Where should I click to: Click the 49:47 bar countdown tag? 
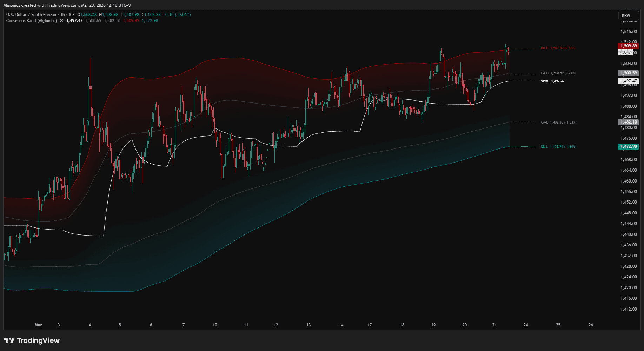[x=625, y=52]
